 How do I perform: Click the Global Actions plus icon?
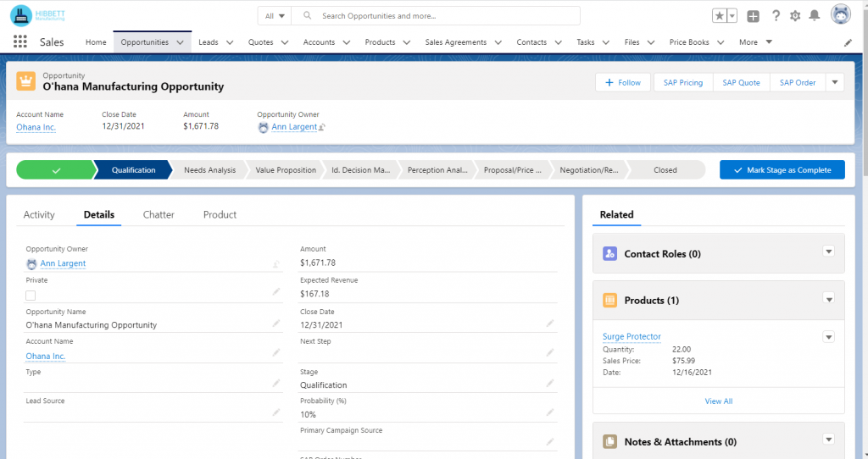(x=753, y=16)
